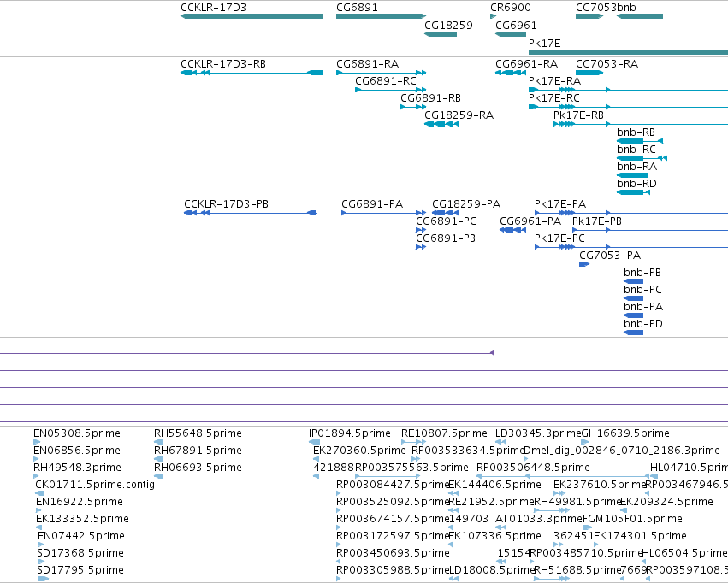Select EST RH49548.3prime

pyautogui.click(x=36, y=476)
